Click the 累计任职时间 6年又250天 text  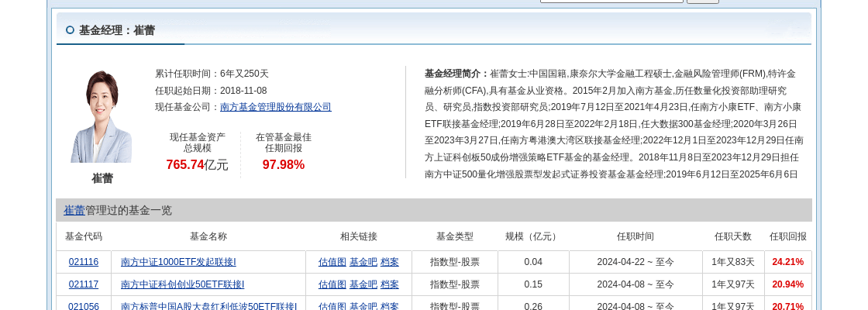point(212,74)
